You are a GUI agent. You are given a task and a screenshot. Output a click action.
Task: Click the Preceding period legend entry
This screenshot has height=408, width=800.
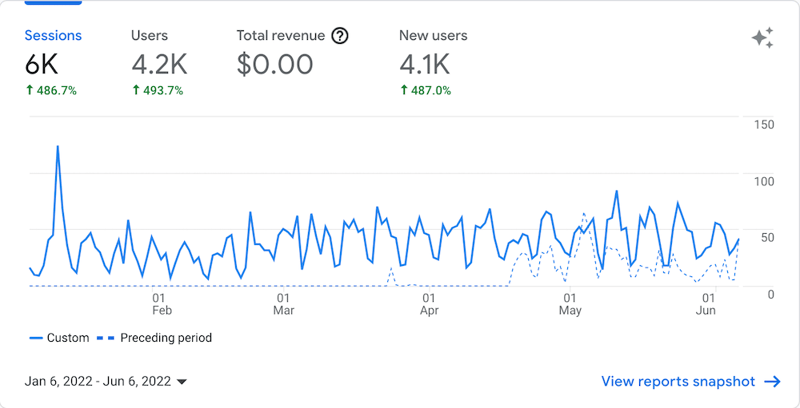coord(155,338)
